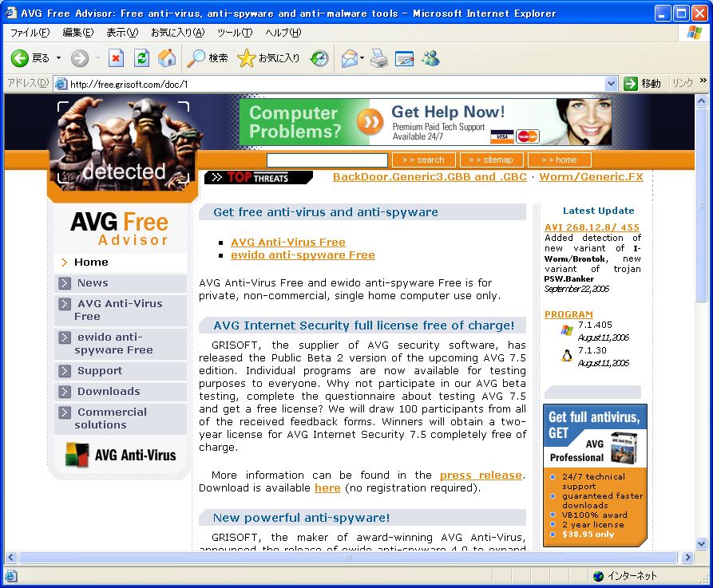Click the >> home button
This screenshot has width=713, height=588.
pyautogui.click(x=560, y=160)
